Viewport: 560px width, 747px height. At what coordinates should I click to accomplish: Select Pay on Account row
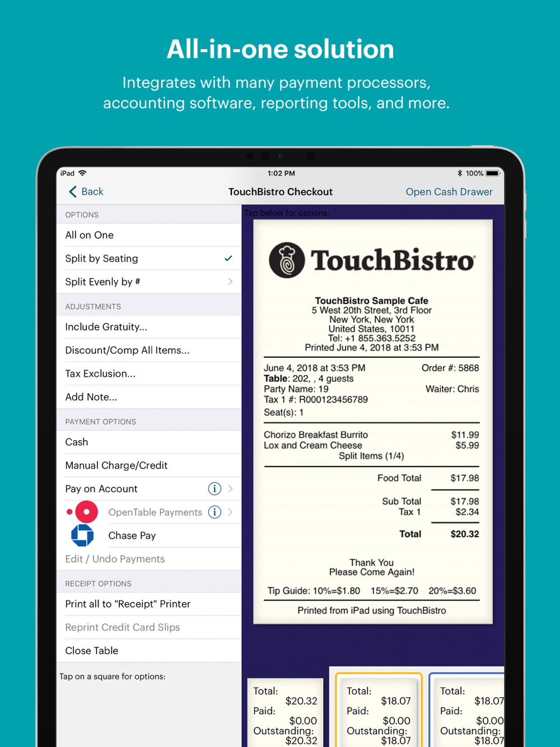point(149,489)
